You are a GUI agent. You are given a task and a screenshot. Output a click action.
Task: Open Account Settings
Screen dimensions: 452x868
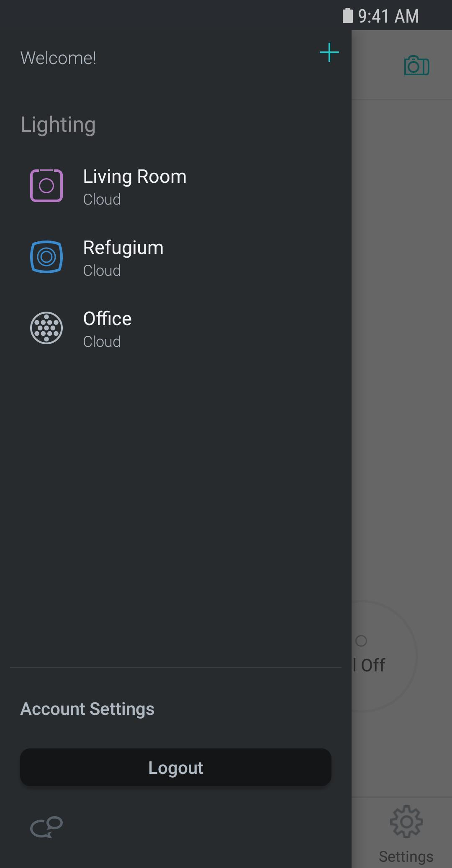[87, 709]
